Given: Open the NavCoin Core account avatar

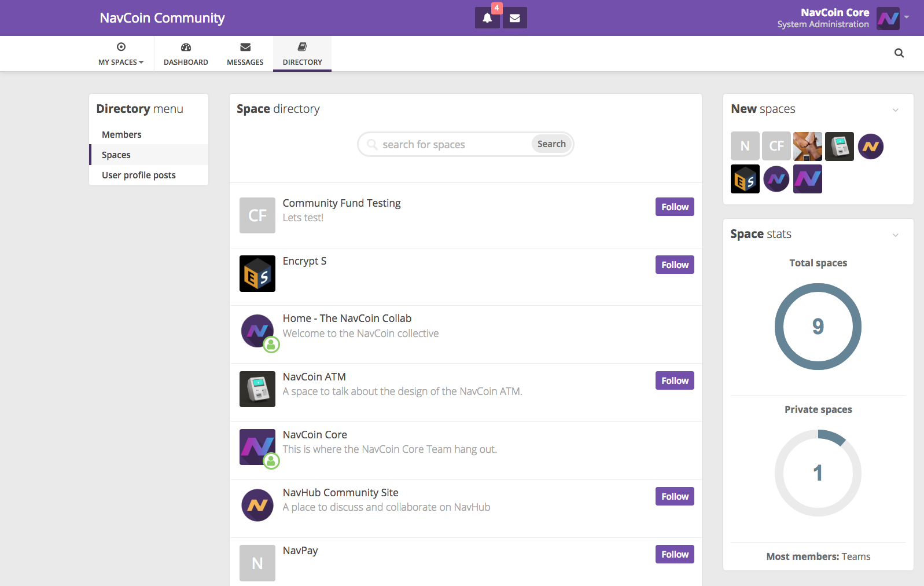Looking at the screenshot, I should (888, 19).
